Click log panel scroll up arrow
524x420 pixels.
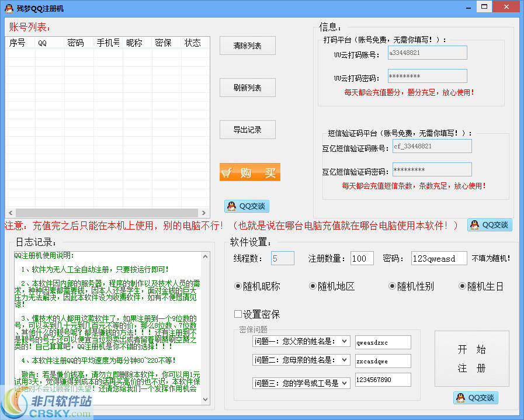pos(205,256)
